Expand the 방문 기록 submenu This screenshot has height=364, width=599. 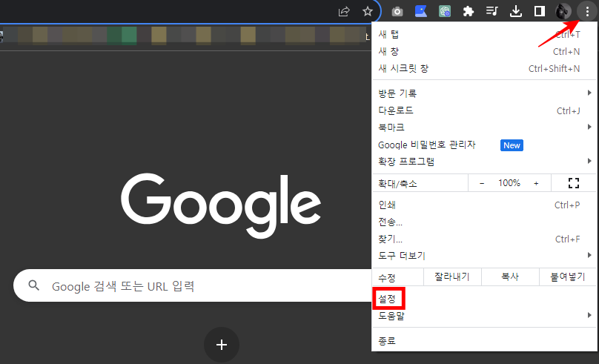coord(484,93)
